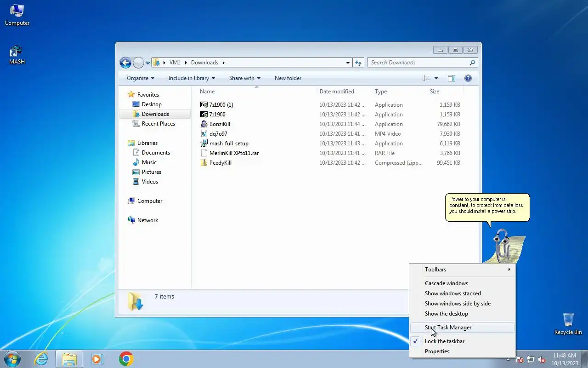Choose Show windows side by side

[x=462, y=304]
